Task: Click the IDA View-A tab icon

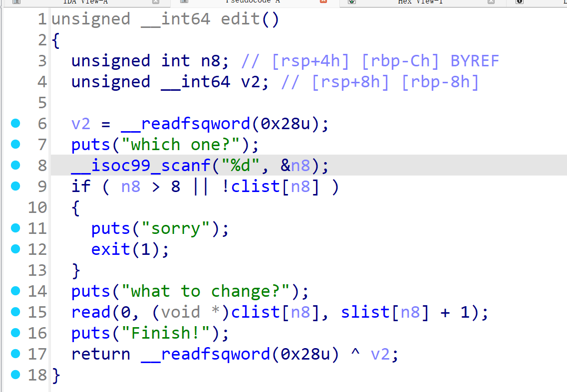Action: (x=16, y=1)
